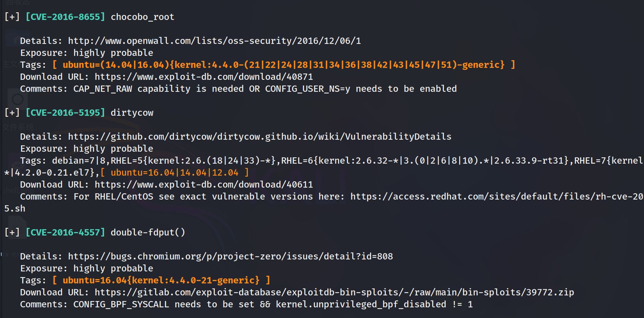The width and height of the screenshot is (644, 318).
Task: Open exploit-db download link 40611
Action: point(204,185)
